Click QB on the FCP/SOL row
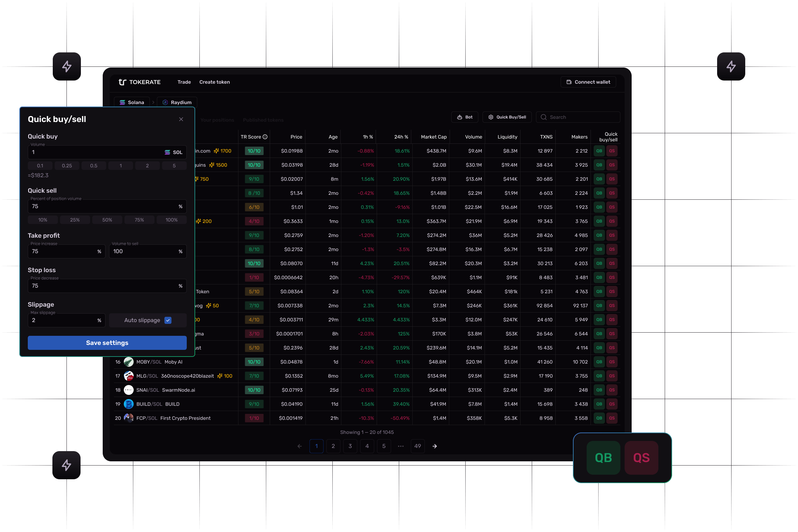798x532 pixels. click(x=599, y=418)
